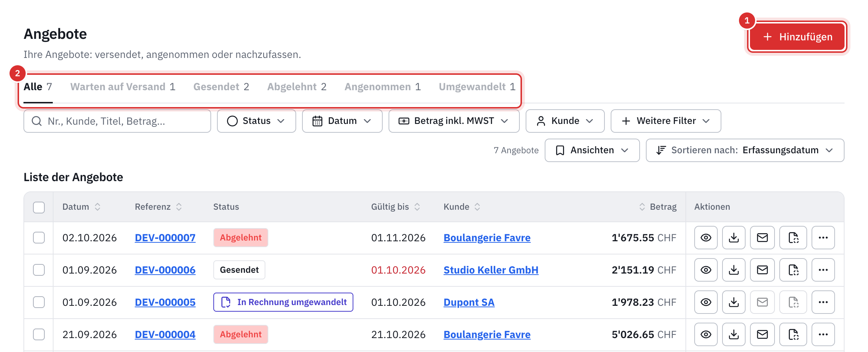Convert DEV-000006 to invoice icon
Viewport: 868px width, 352px height.
(x=793, y=270)
